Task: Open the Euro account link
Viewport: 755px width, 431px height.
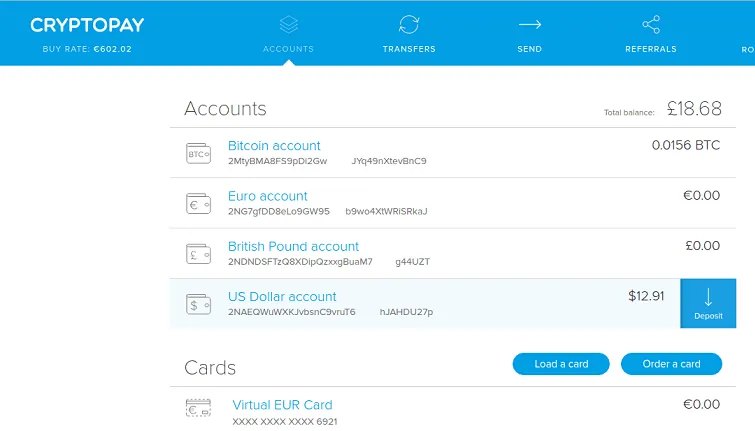Action: point(268,196)
